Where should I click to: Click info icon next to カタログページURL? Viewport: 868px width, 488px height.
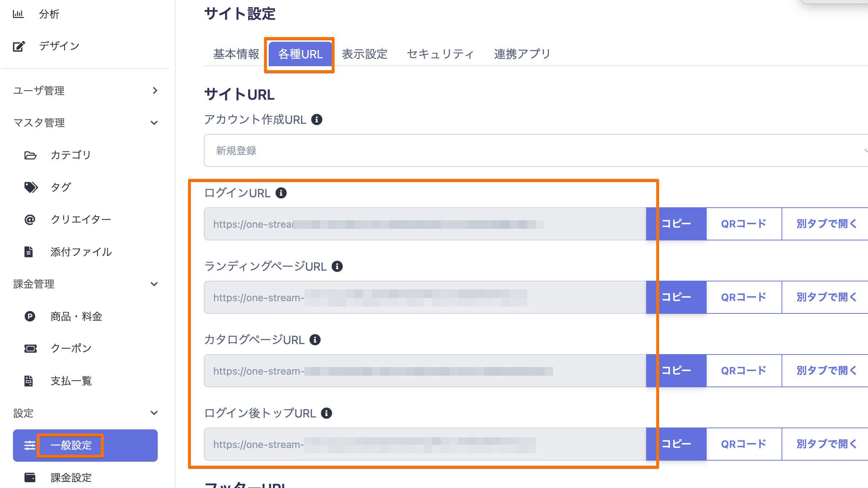315,340
